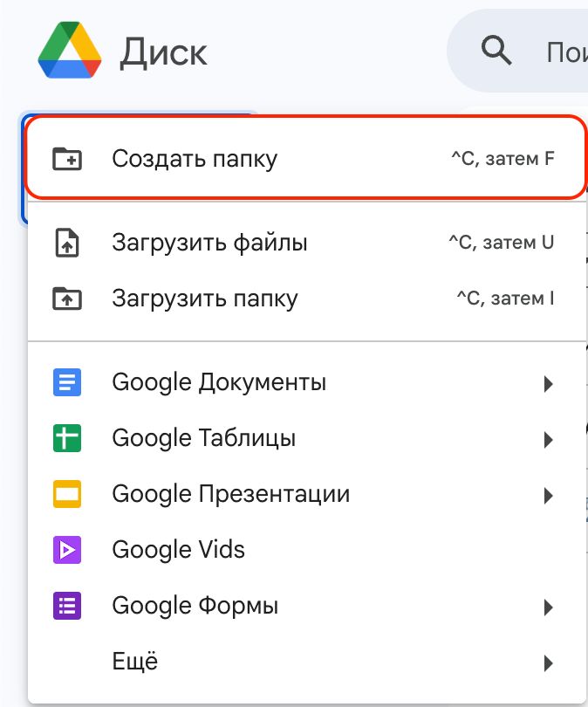Expand the Google Таблицы submenu arrow
This screenshot has height=707, width=588.
coord(548,439)
